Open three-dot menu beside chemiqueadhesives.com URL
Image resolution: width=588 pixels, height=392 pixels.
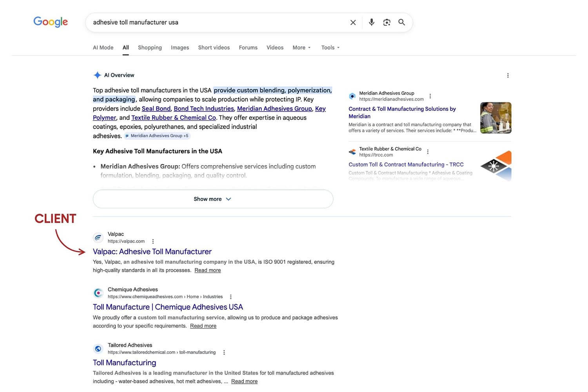(230, 297)
